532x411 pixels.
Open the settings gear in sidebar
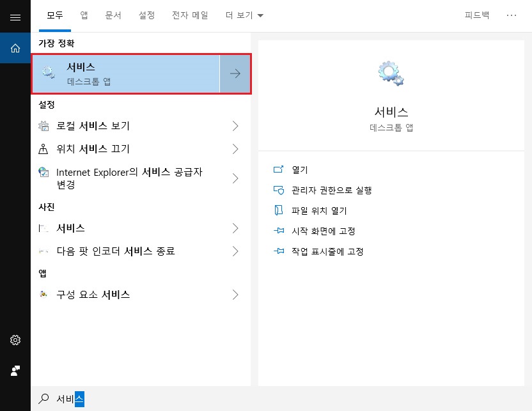15,340
